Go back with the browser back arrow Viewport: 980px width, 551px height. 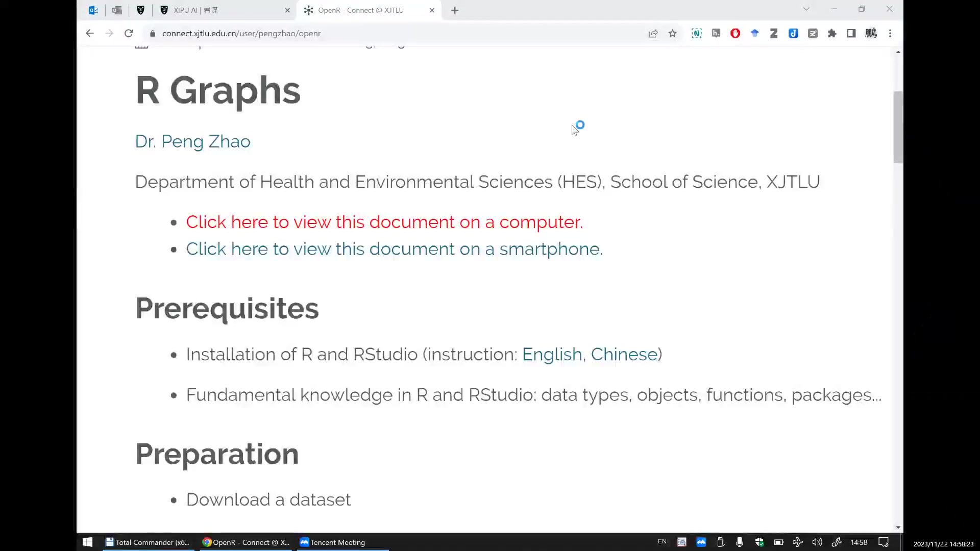coord(90,34)
